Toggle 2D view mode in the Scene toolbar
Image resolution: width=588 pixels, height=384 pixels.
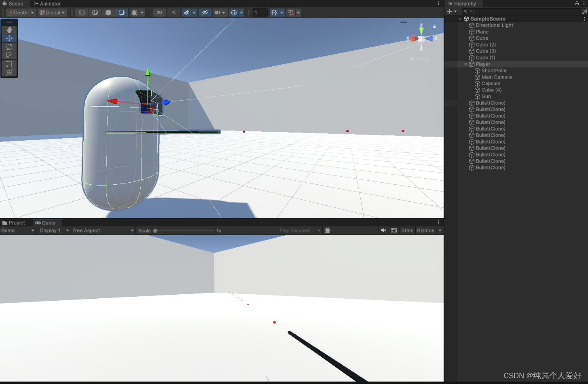159,13
